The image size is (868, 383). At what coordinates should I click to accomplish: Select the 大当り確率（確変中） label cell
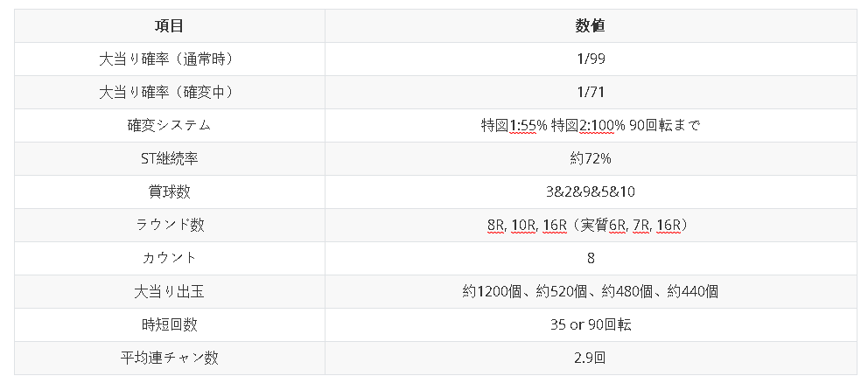pyautogui.click(x=169, y=92)
